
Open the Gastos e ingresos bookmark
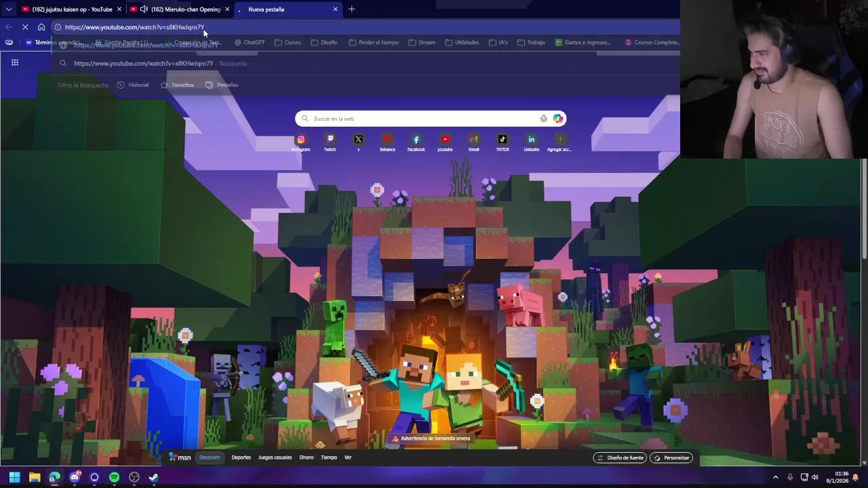pos(583,42)
